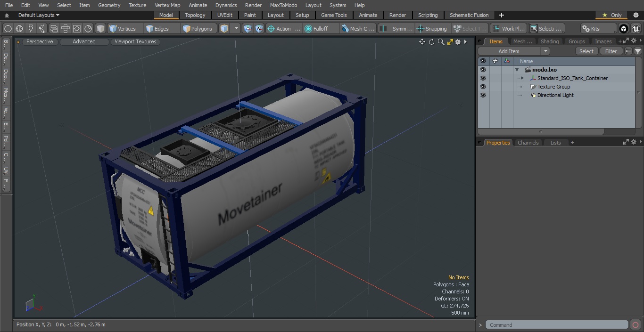Click the globe icon in selection toolbar
644x332 pixels.
[19, 29]
